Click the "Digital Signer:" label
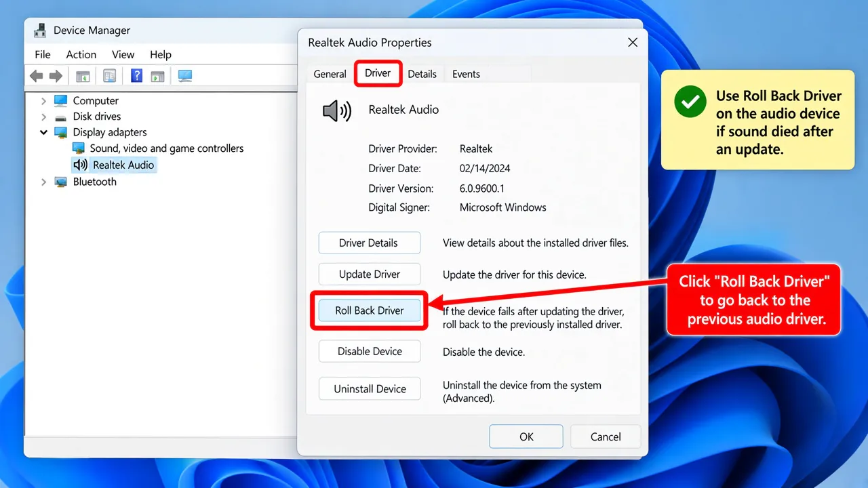Image resolution: width=868 pixels, height=488 pixels. [399, 207]
